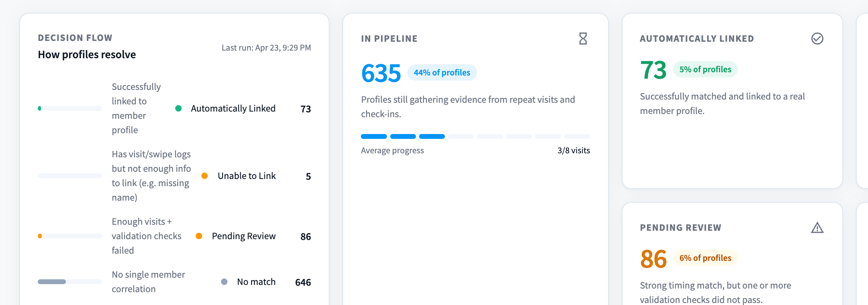Click the Average progress segmented bar
868x305 pixels.
pos(475,136)
